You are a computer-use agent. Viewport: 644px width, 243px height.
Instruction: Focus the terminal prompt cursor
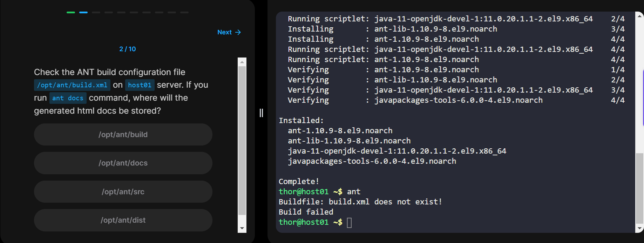pos(349,222)
